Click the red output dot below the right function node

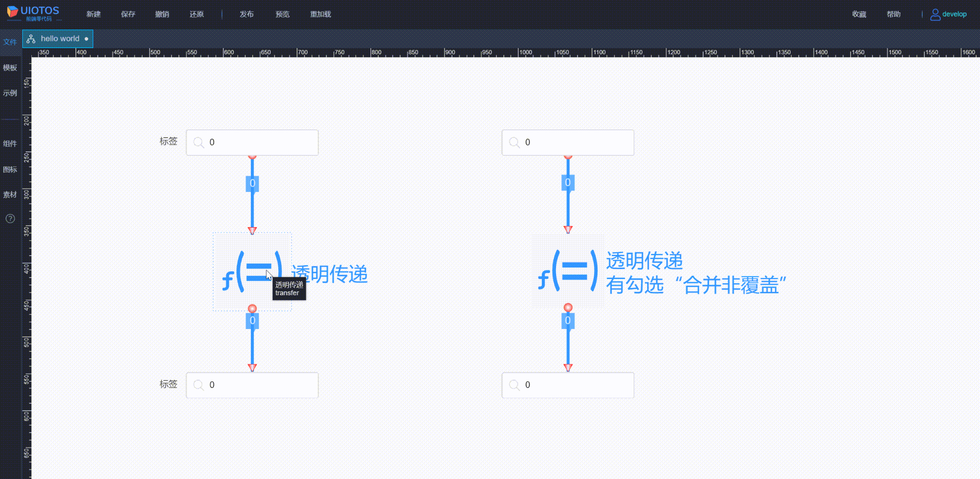click(568, 308)
